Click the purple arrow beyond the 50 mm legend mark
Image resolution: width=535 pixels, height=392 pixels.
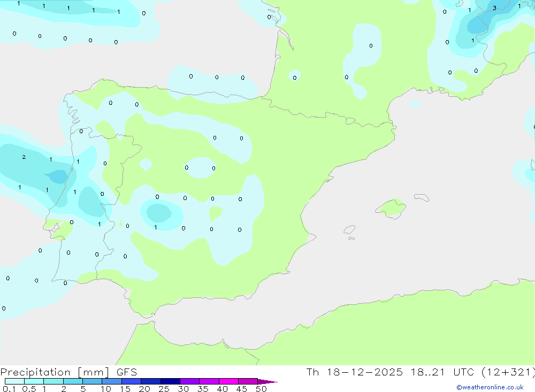click(267, 382)
